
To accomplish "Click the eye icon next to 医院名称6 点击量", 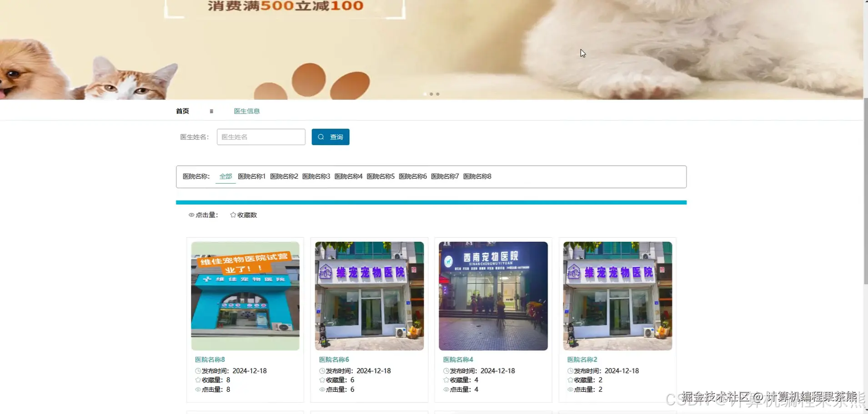I will (321, 389).
